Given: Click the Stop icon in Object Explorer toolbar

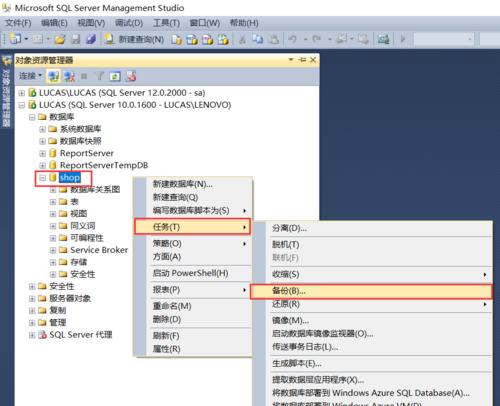Looking at the screenshot, I should click(84, 77).
